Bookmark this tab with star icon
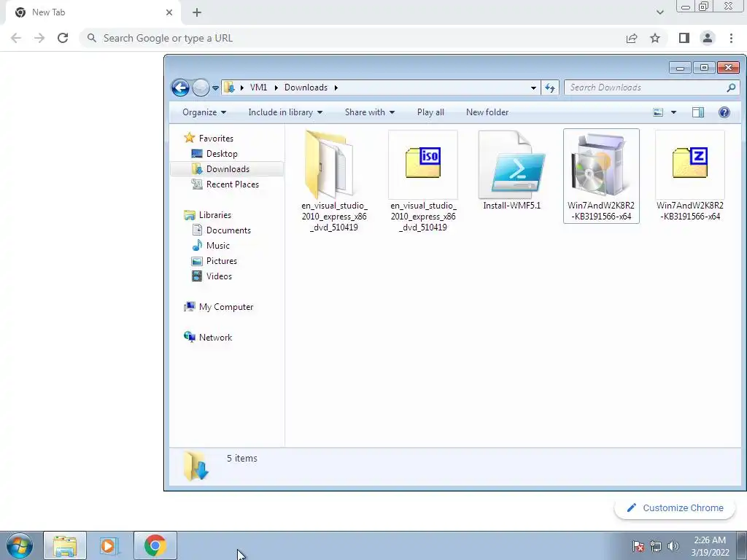Screen dimensions: 747x560 (655, 38)
